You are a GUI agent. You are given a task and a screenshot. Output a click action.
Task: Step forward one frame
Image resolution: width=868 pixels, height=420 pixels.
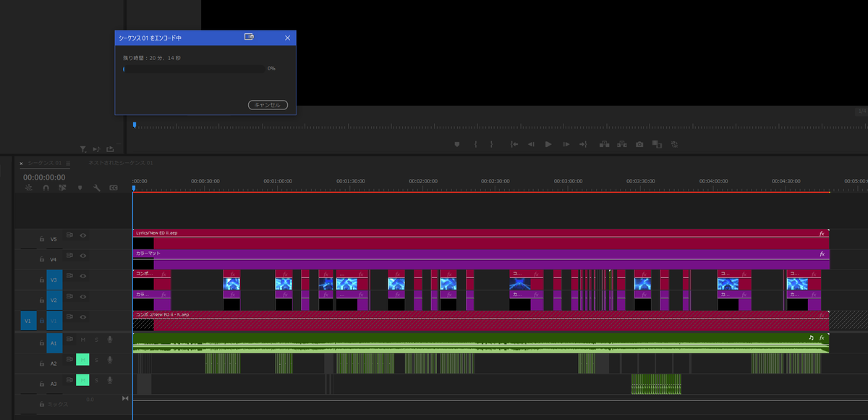click(566, 144)
